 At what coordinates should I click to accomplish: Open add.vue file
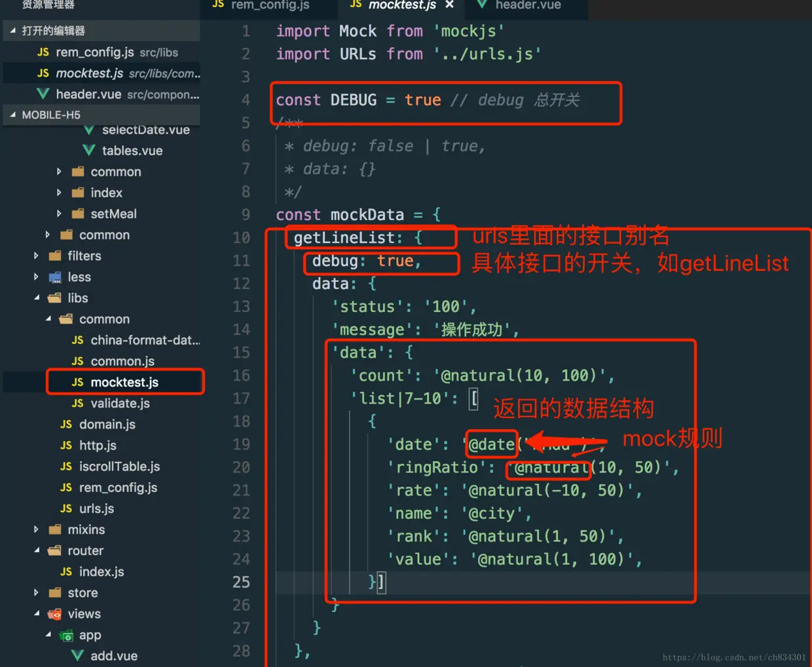pos(114,656)
